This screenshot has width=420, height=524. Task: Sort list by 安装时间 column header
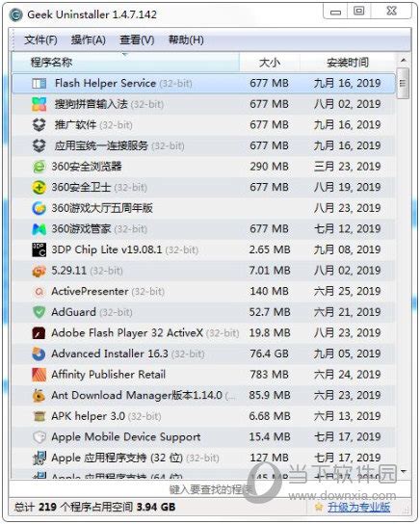348,63
